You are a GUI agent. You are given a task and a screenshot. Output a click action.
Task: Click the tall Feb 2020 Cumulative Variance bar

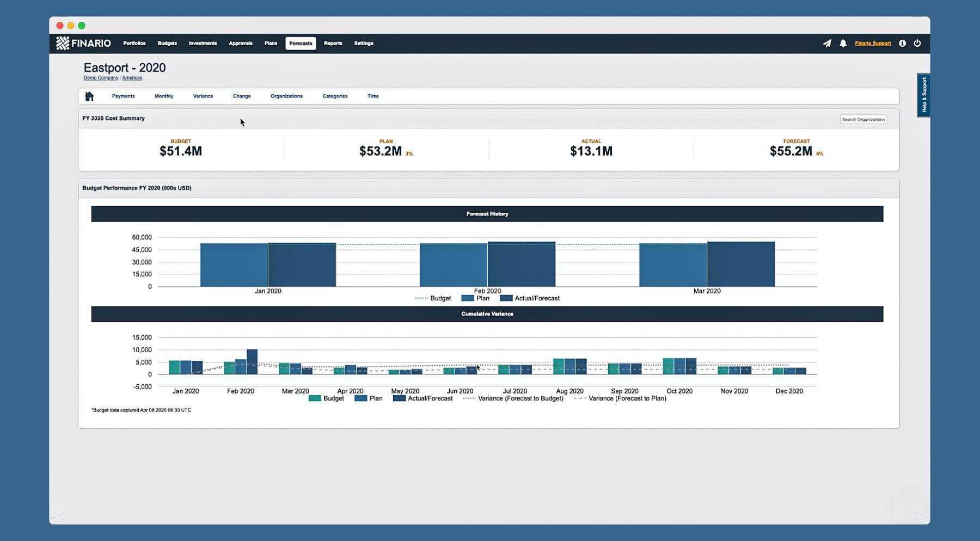pyautogui.click(x=252, y=362)
